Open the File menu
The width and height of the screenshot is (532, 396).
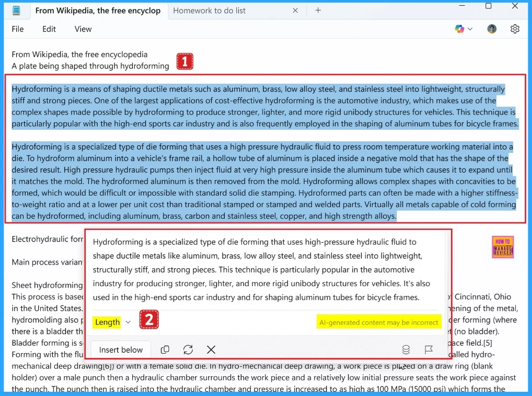tap(18, 29)
